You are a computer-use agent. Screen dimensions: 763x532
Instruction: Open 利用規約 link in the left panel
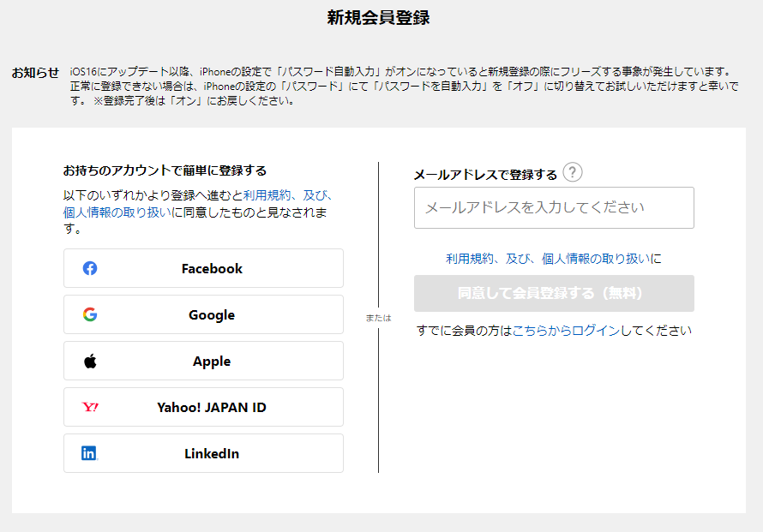pos(267,195)
